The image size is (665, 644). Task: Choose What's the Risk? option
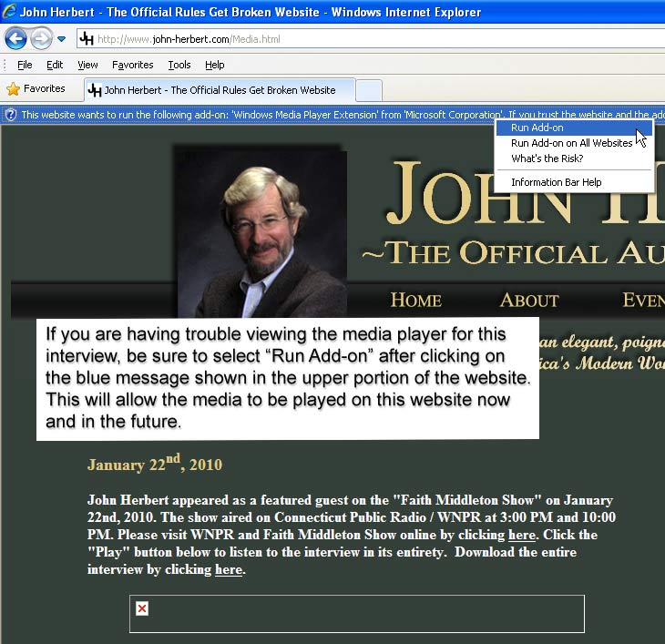pos(547,158)
